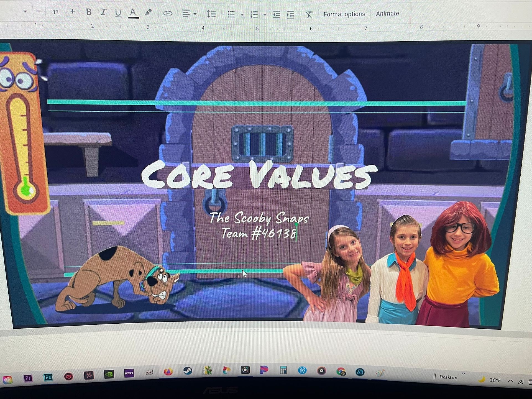Select the Core Values title text
Screen dimensions: 532x399
coord(259,175)
